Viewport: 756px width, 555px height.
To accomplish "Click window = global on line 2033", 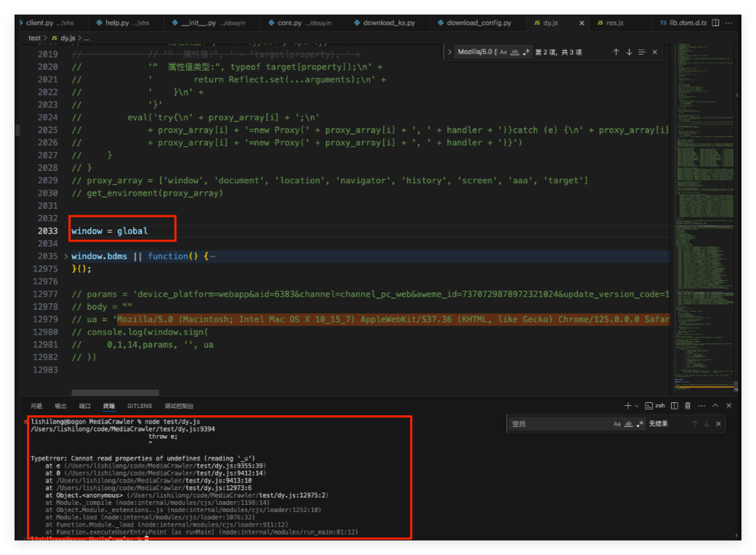I will 110,231.
